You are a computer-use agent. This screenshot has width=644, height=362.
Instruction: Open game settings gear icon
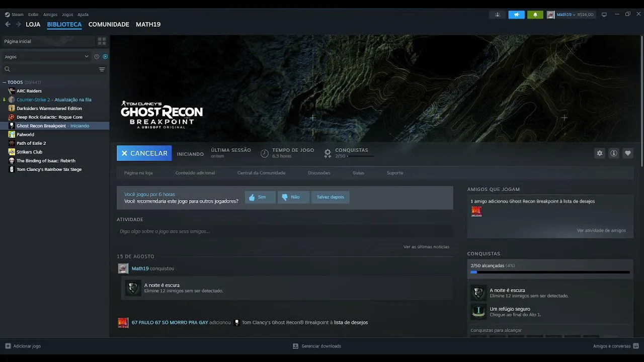599,153
